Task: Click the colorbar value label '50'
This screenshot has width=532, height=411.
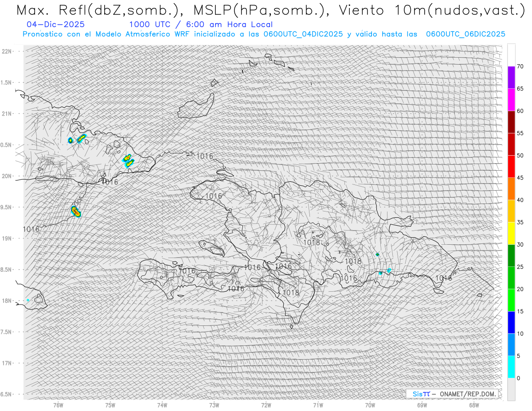Action: [x=520, y=156]
